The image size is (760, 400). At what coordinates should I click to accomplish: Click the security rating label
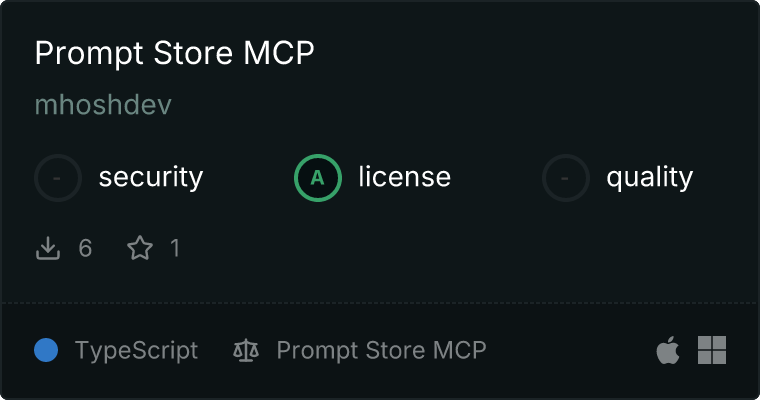pos(151,177)
